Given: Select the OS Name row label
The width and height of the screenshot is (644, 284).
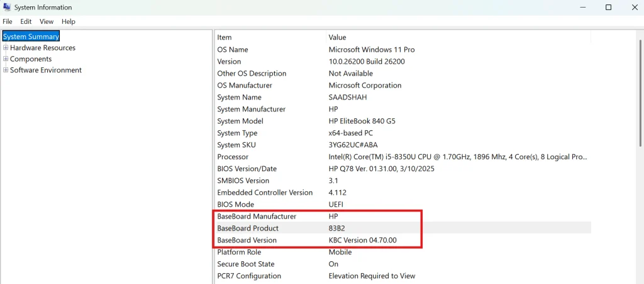Looking at the screenshot, I should click(233, 50).
